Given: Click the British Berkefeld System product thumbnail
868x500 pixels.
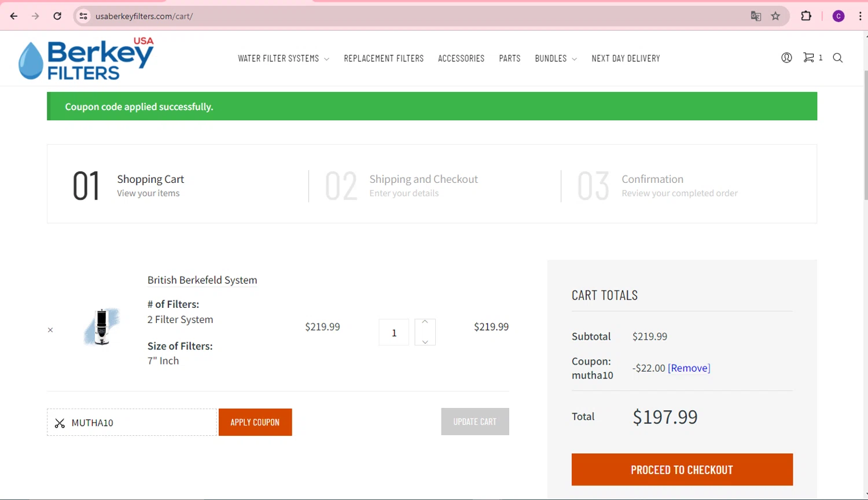Looking at the screenshot, I should pyautogui.click(x=102, y=326).
